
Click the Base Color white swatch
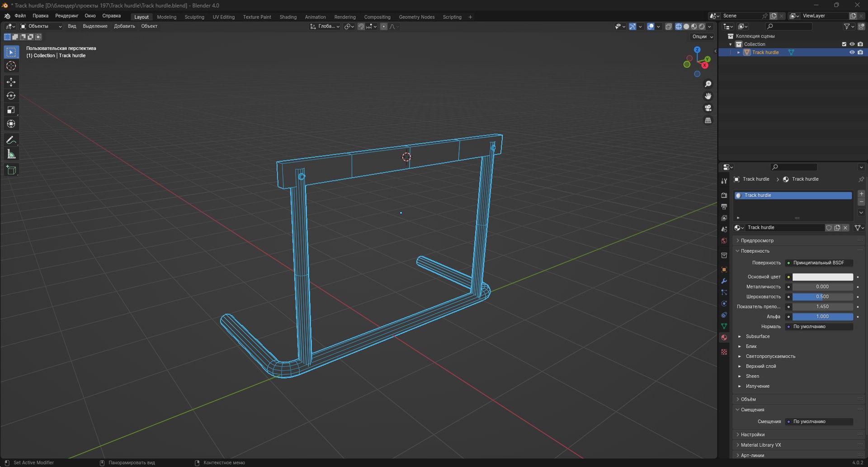[822, 277]
